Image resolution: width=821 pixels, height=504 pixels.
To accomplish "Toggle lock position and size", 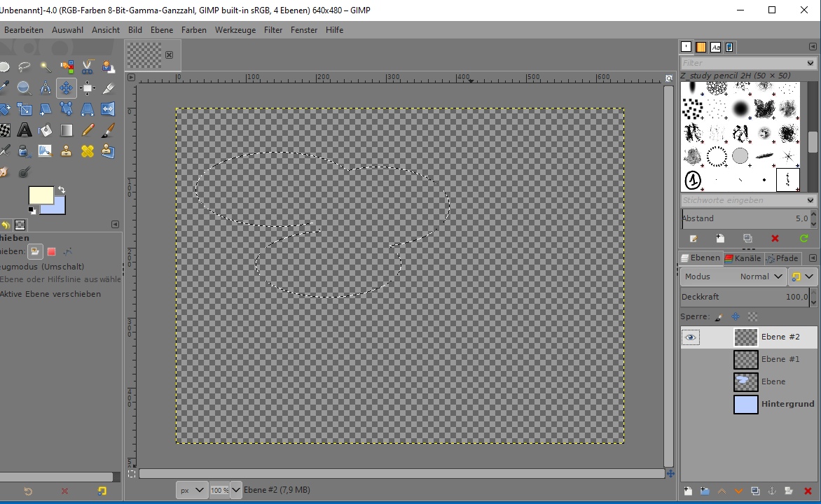I will tap(736, 316).
